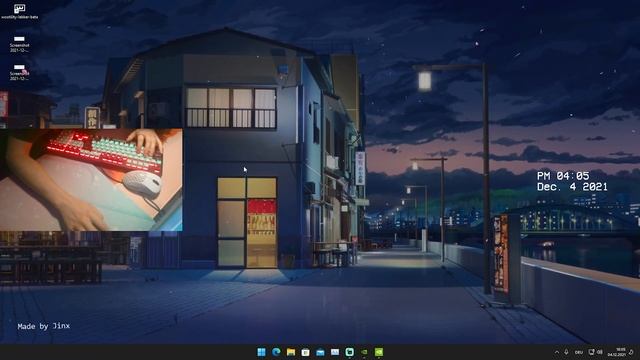Switch keyboard language via DEU indicator
Viewport: 640px width, 360px height.
pos(578,352)
